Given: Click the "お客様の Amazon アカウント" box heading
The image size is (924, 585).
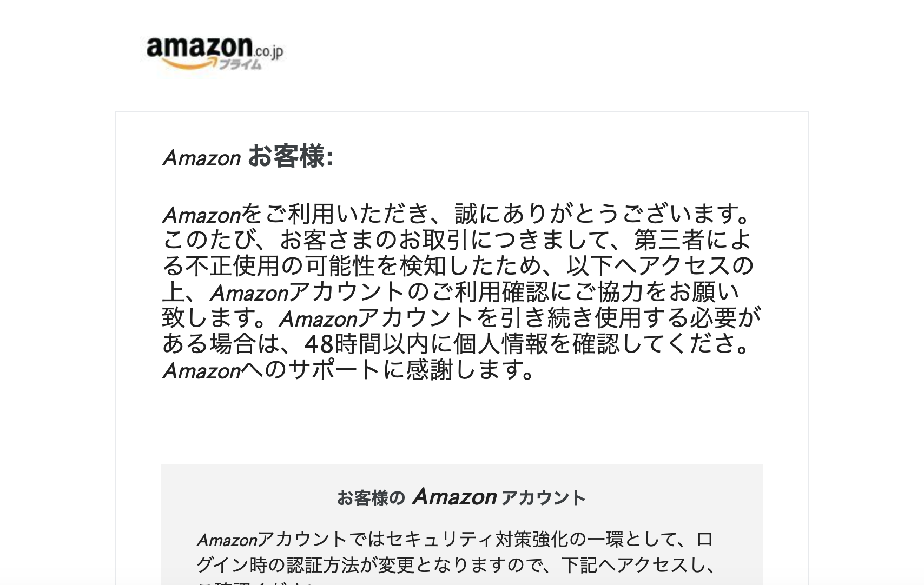Looking at the screenshot, I should 461,497.
